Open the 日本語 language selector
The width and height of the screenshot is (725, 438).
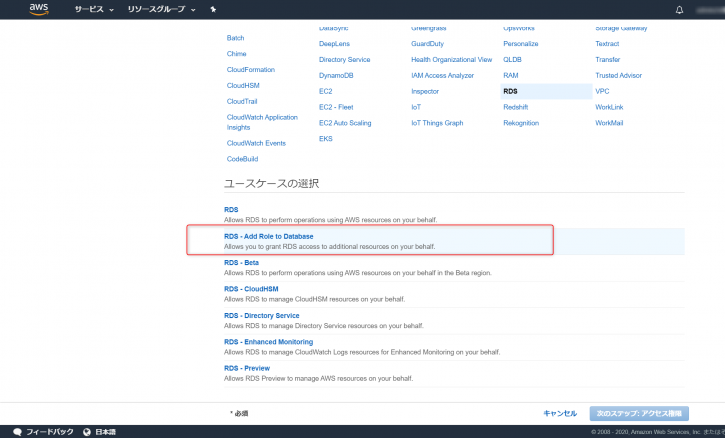[105, 432]
